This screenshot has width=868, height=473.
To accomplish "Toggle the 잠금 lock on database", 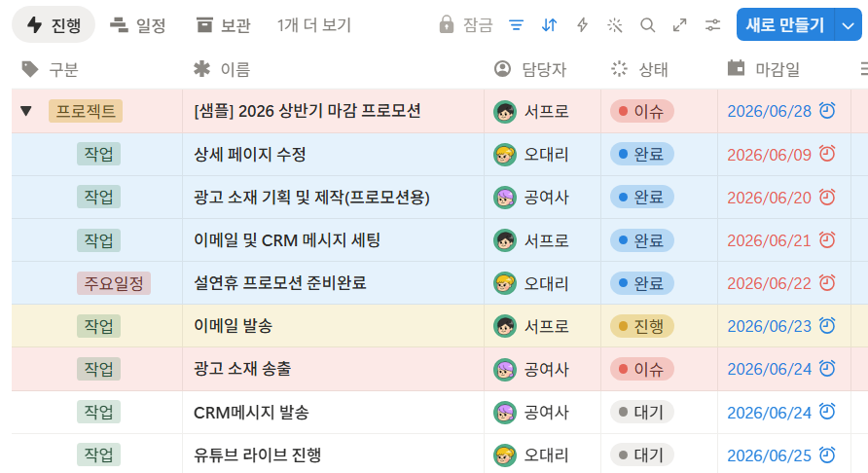I will point(465,25).
